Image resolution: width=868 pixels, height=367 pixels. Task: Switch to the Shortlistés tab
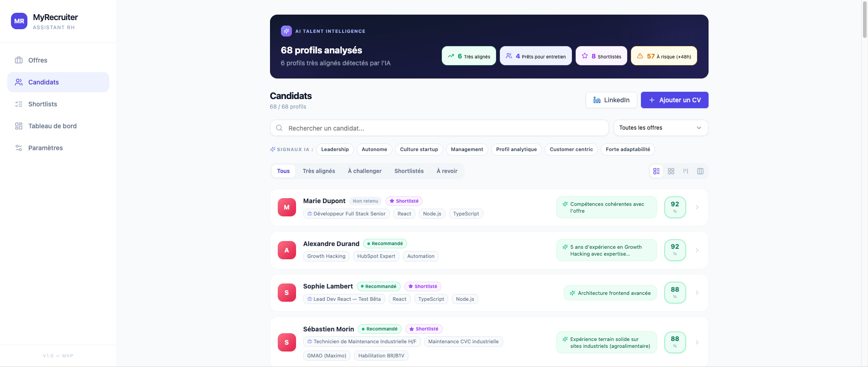pyautogui.click(x=409, y=171)
